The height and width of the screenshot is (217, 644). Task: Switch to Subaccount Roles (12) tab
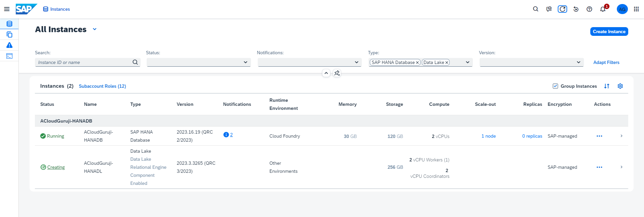(102, 86)
